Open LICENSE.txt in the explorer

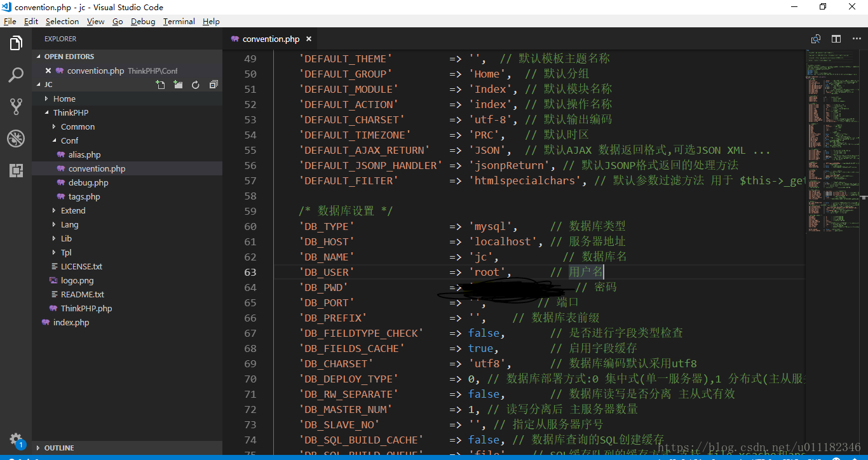tap(127, 266)
